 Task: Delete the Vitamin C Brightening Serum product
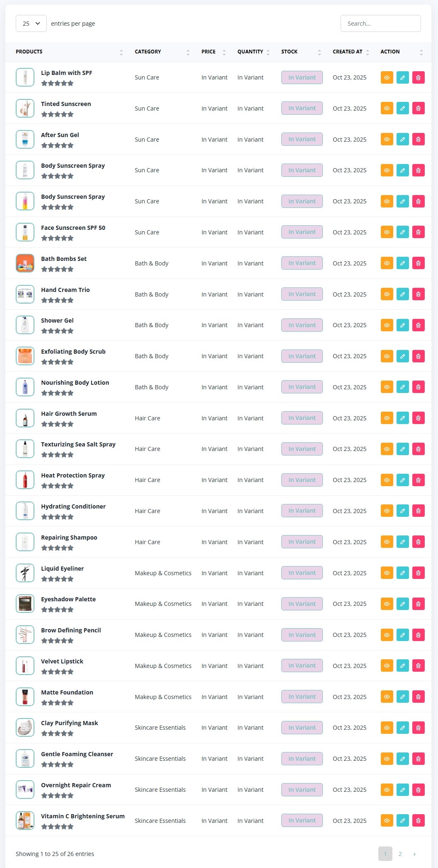pos(418,821)
